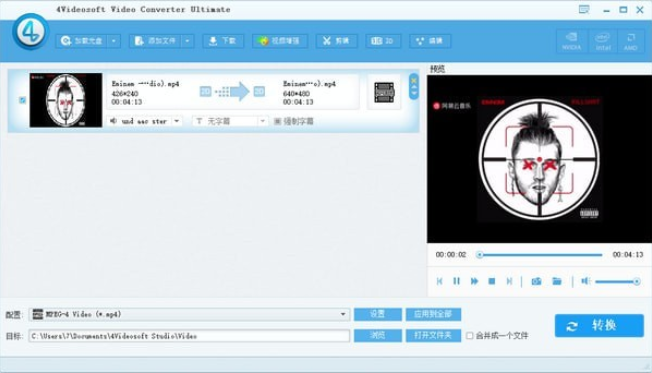Click the output resolution 640*480 text
This screenshot has height=373, width=652.
click(x=296, y=94)
